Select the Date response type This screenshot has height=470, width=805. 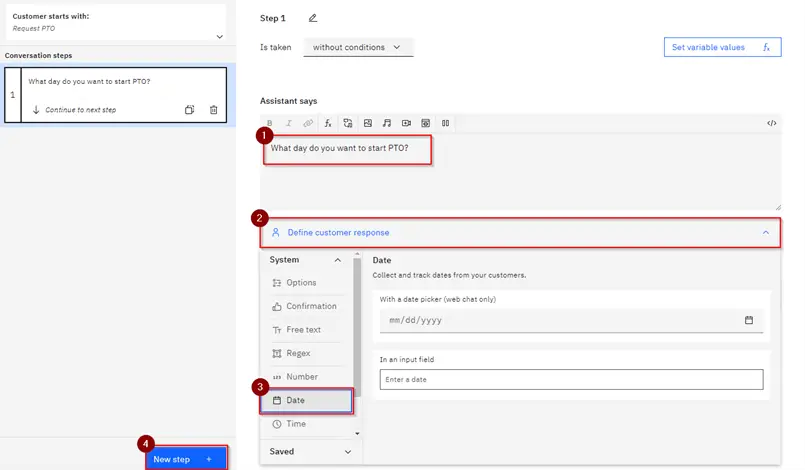[306, 400]
